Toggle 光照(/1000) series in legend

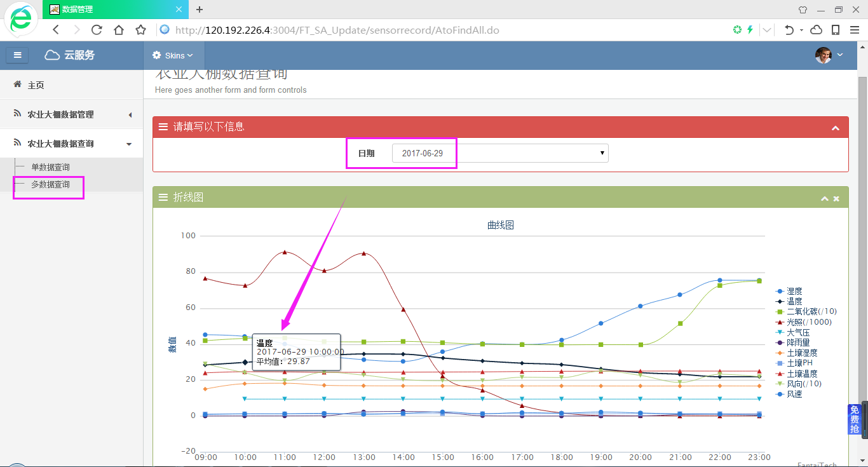[x=808, y=322]
